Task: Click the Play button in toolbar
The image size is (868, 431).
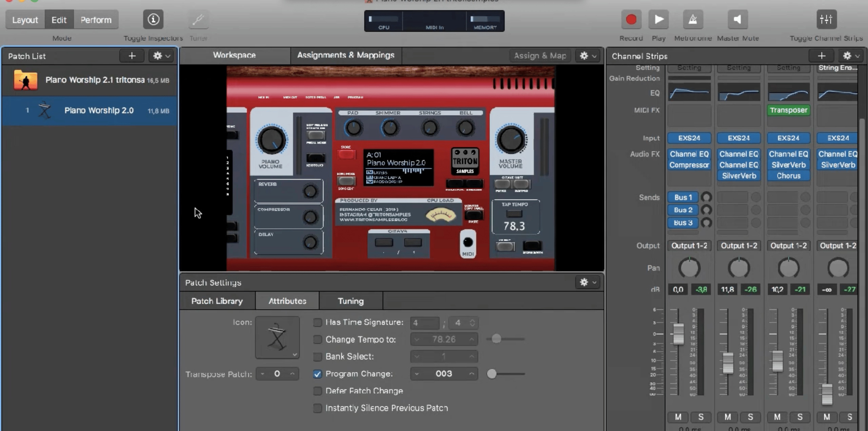Action: [658, 20]
